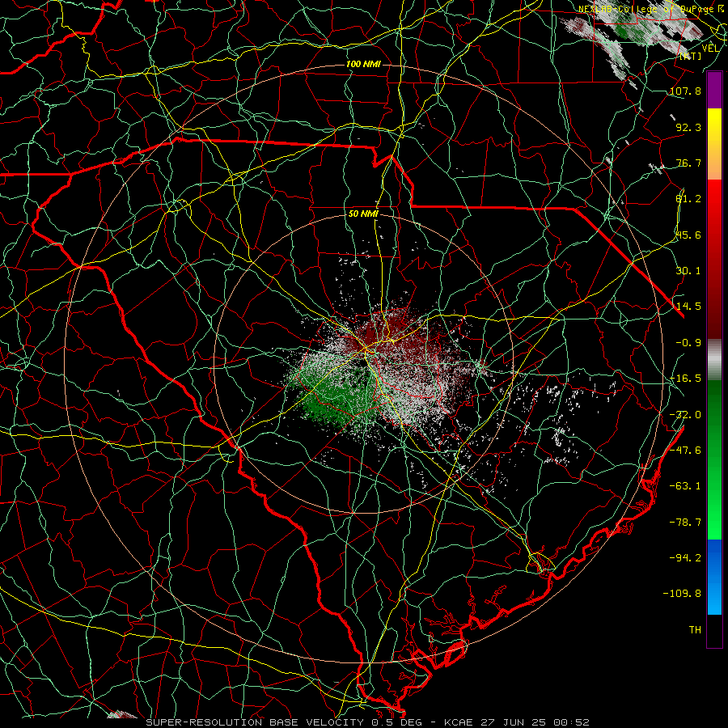Select the 92.3 velocity scale value
This screenshot has width=728, height=728.
688,127
